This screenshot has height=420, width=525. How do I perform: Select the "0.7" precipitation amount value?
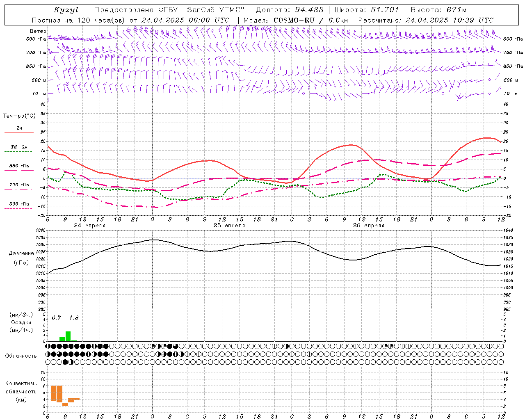[57, 318]
